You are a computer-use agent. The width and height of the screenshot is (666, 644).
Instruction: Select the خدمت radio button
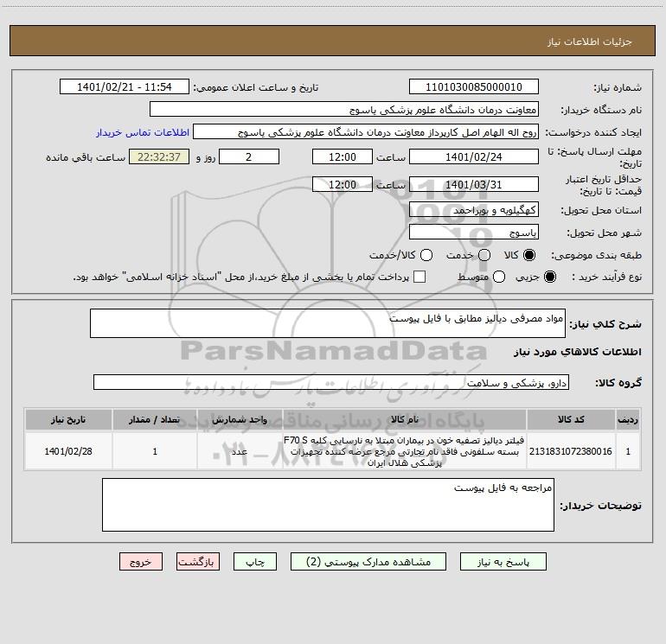(x=484, y=255)
